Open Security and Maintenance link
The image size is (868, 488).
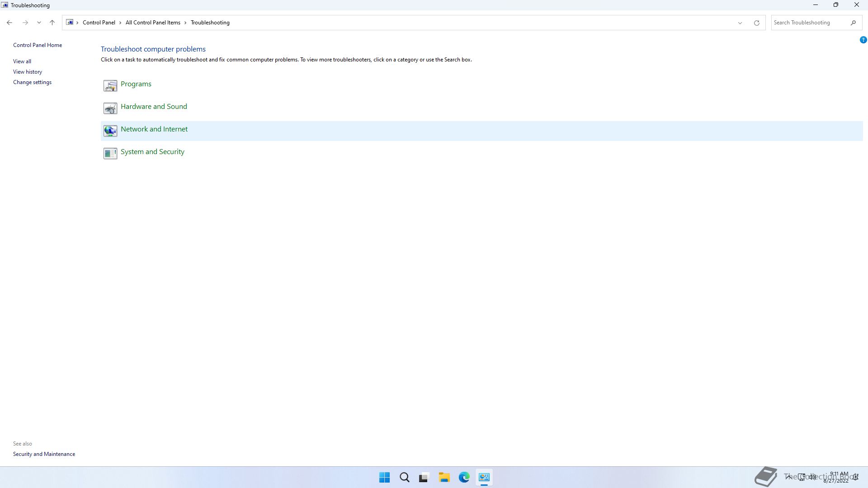tap(44, 454)
